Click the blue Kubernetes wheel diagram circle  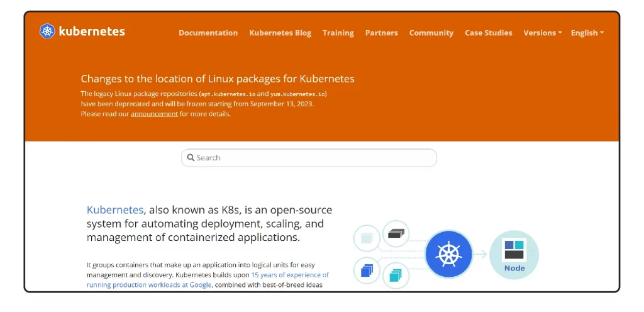point(448,254)
